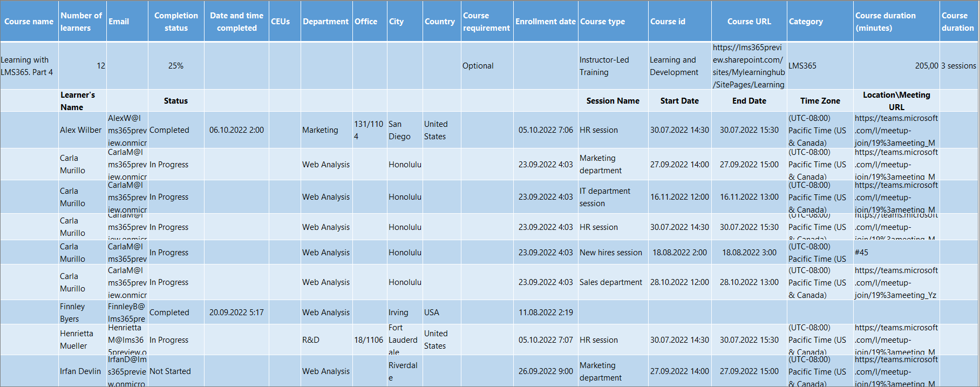980x387 pixels.
Task: Open Alex Wilber's Teams meeting URL
Action: click(896, 130)
